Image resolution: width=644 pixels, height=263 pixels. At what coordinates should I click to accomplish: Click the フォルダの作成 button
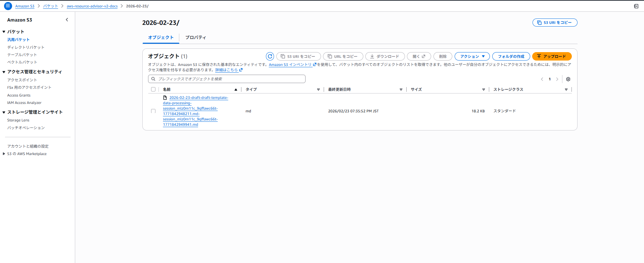511,57
